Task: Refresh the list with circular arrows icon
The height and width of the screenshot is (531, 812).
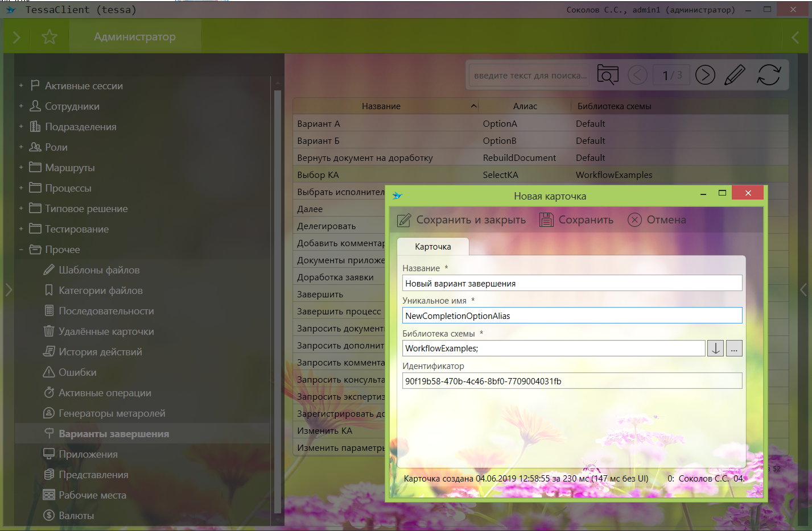Action: coord(768,75)
